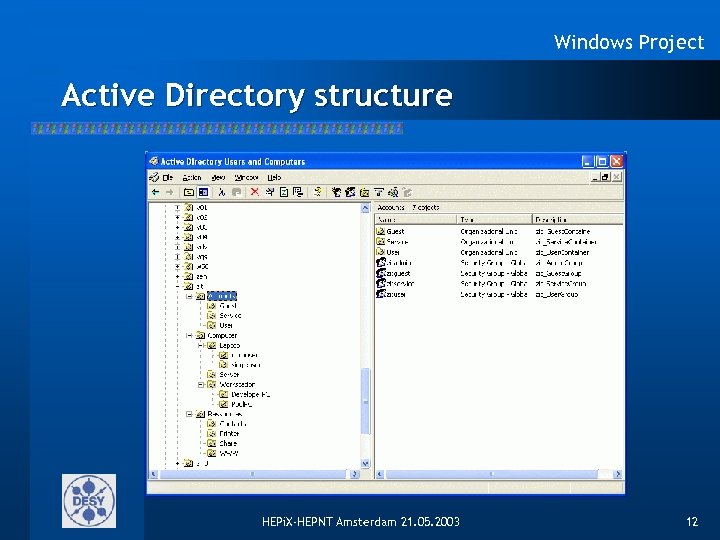Click the Find objects toolbar icon
720x540 pixels.
pyautogui.click(x=393, y=192)
